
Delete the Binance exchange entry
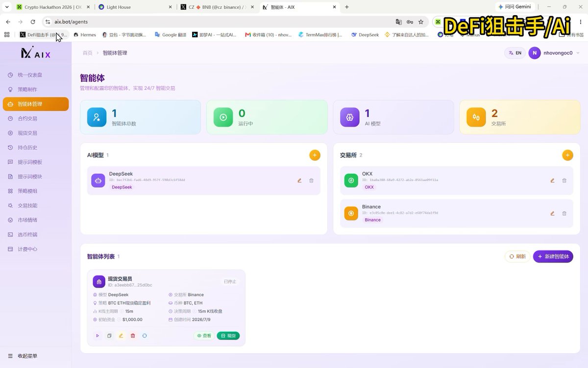click(564, 213)
